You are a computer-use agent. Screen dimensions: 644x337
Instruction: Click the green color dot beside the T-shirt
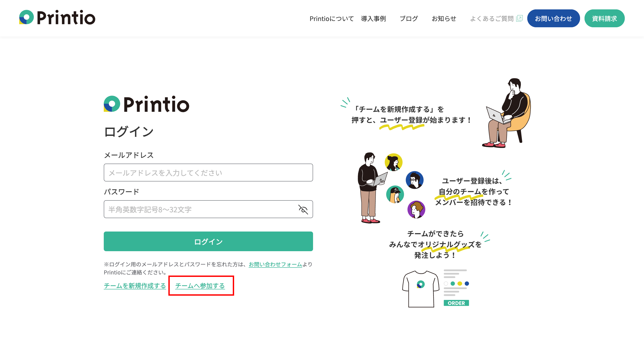453,284
